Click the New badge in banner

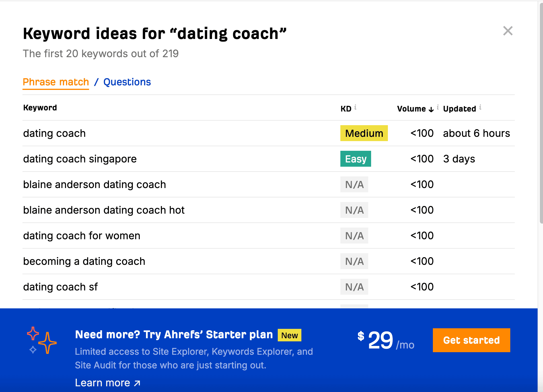point(289,335)
